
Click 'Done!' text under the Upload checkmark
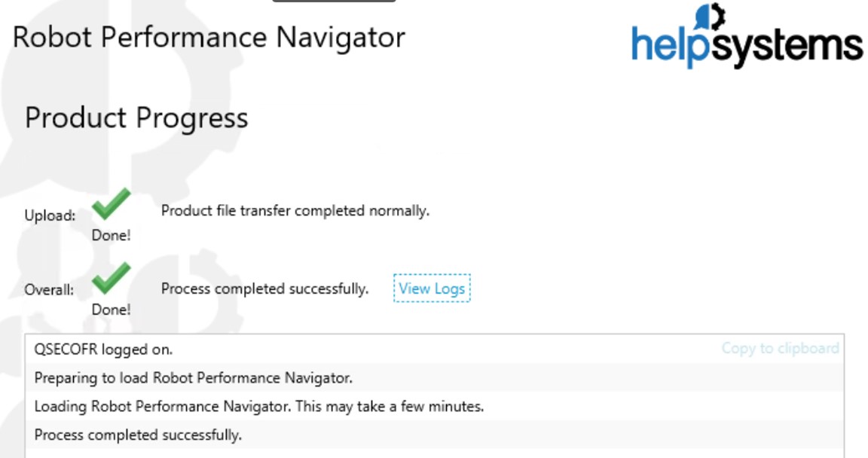[x=111, y=235]
